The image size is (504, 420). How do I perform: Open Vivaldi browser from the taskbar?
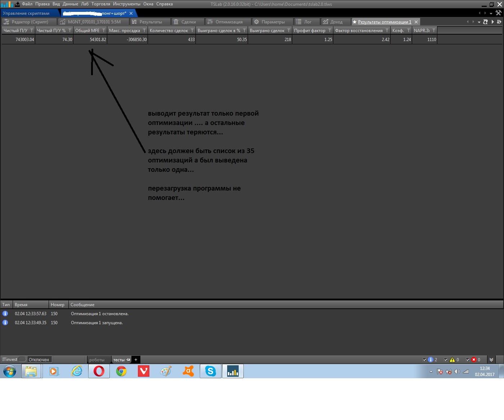[144, 371]
